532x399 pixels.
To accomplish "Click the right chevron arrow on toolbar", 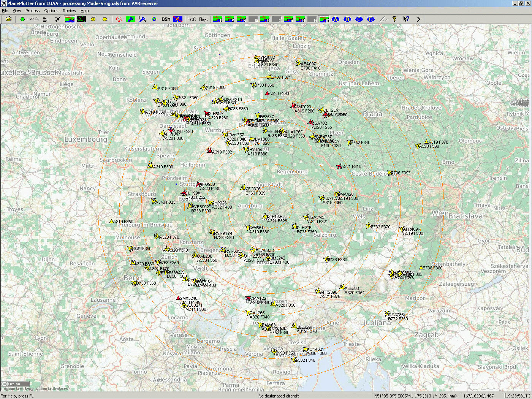I will pyautogui.click(x=418, y=19).
